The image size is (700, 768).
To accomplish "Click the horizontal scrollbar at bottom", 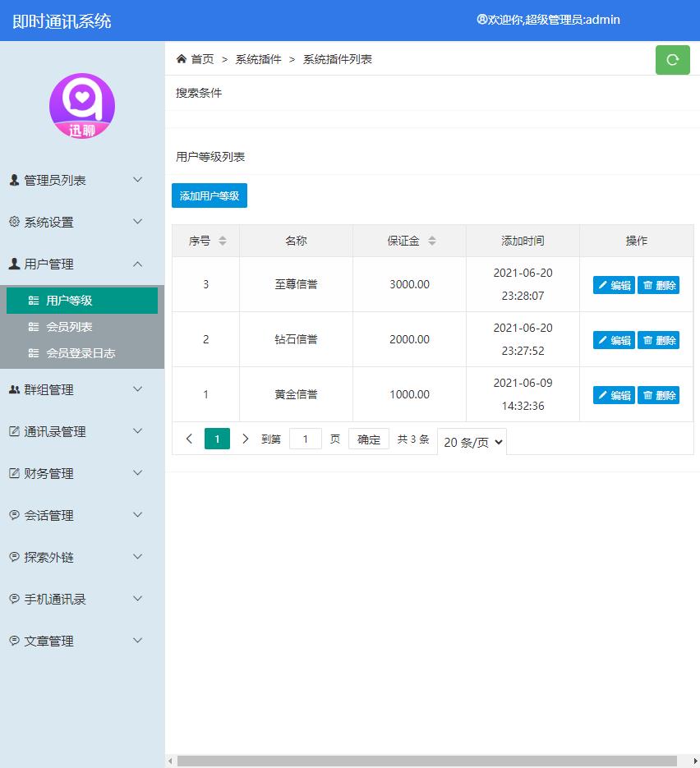I will coord(426,761).
